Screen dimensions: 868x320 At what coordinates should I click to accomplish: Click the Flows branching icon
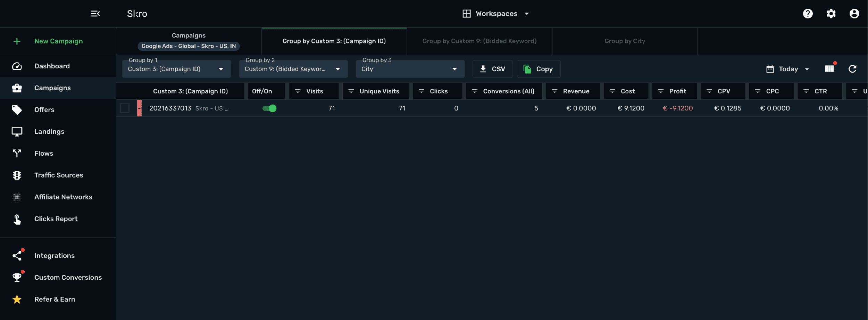point(17,153)
